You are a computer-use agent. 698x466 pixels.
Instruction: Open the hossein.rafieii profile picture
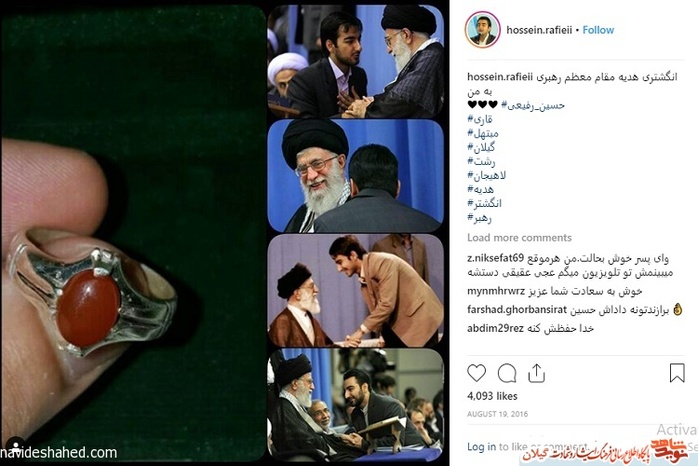tap(483, 29)
